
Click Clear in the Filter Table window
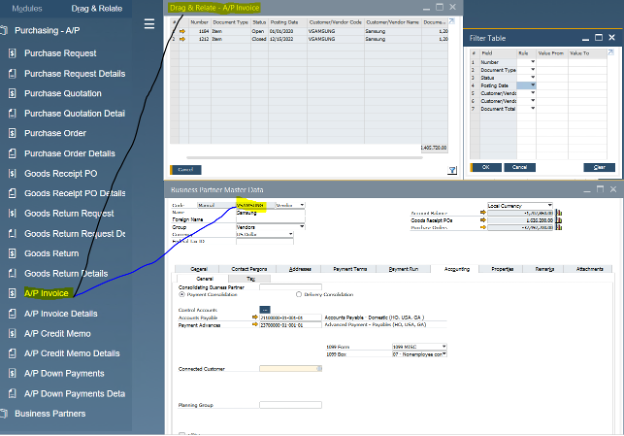[599, 167]
